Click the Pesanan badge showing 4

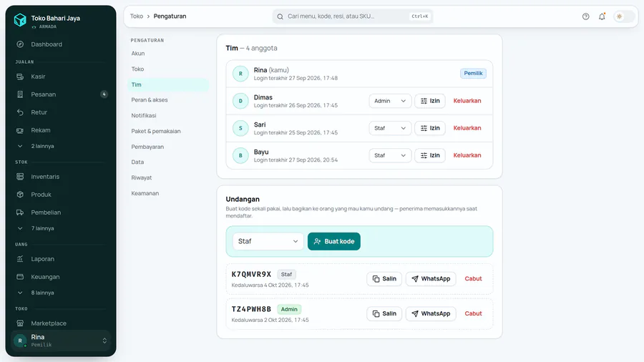[x=104, y=94]
